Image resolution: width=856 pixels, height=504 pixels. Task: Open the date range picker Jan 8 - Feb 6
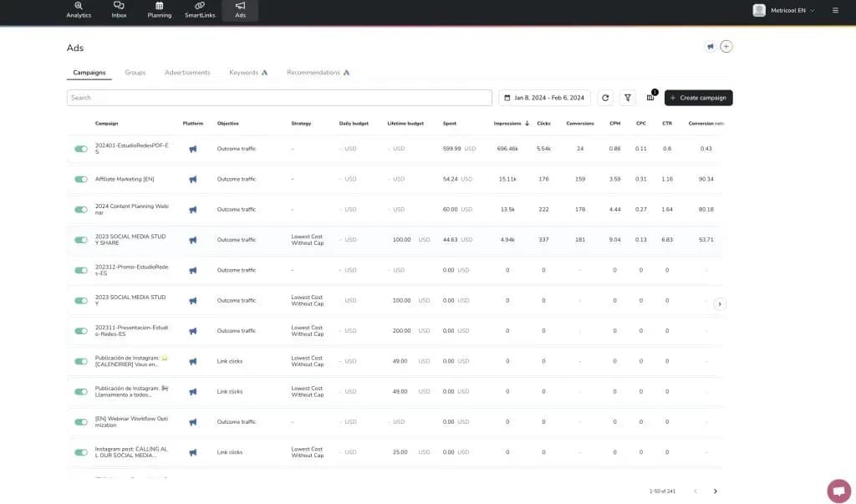(544, 98)
